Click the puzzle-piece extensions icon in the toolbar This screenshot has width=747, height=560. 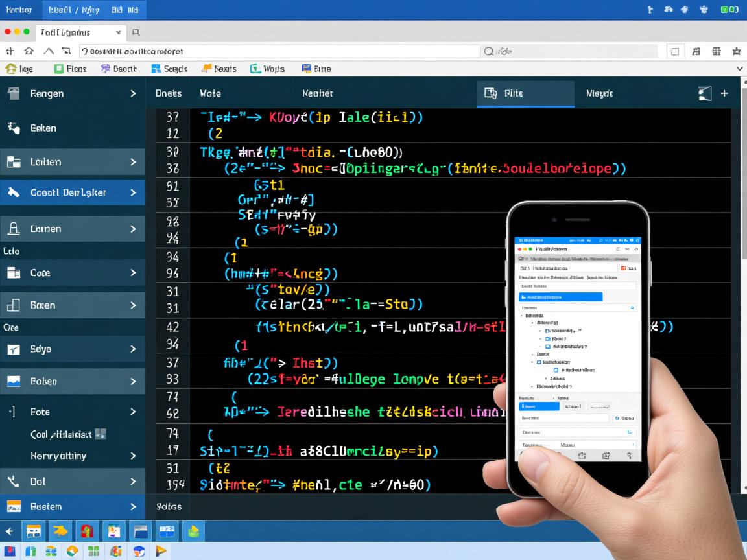(696, 51)
